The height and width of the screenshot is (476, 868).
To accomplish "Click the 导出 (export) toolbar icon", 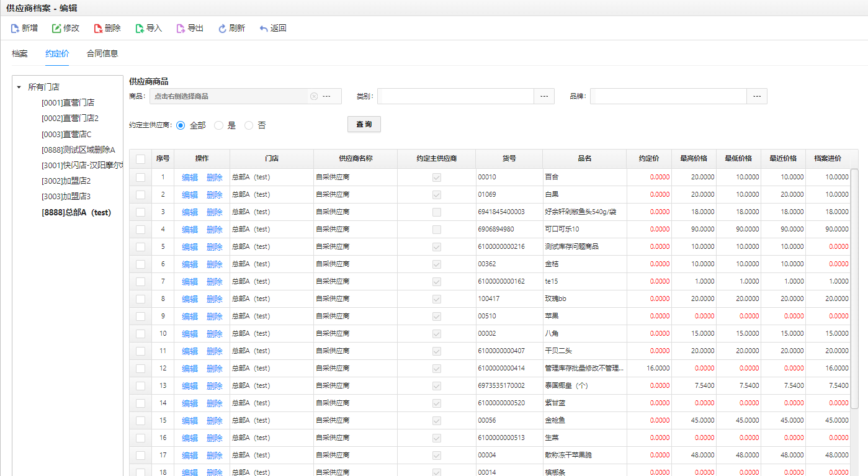I will pos(181,29).
